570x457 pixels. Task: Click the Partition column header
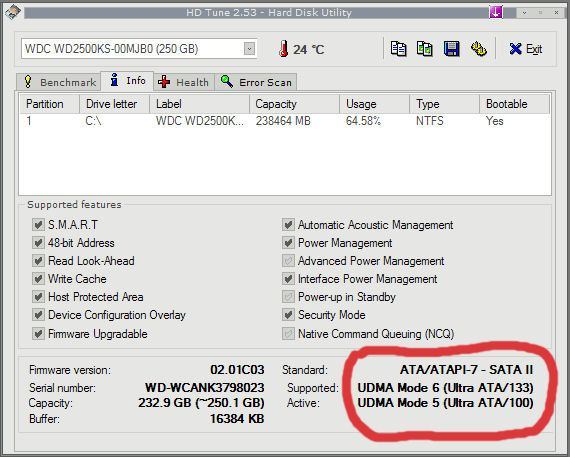tap(49, 104)
